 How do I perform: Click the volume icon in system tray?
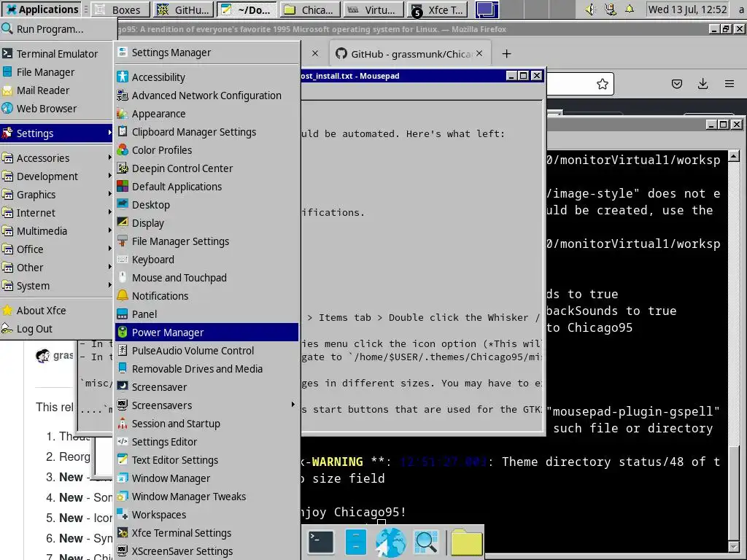590,9
